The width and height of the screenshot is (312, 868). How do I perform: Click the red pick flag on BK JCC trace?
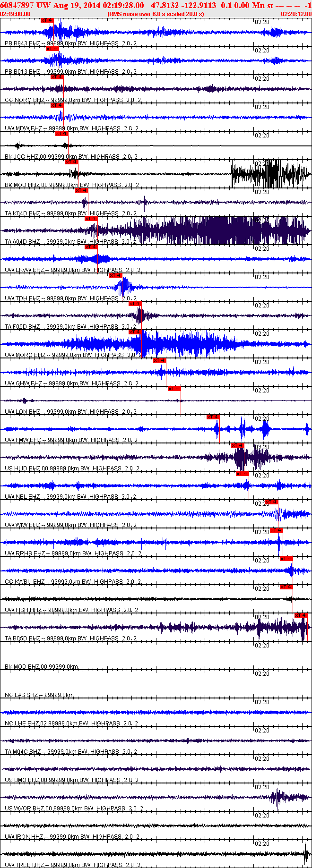(62, 134)
